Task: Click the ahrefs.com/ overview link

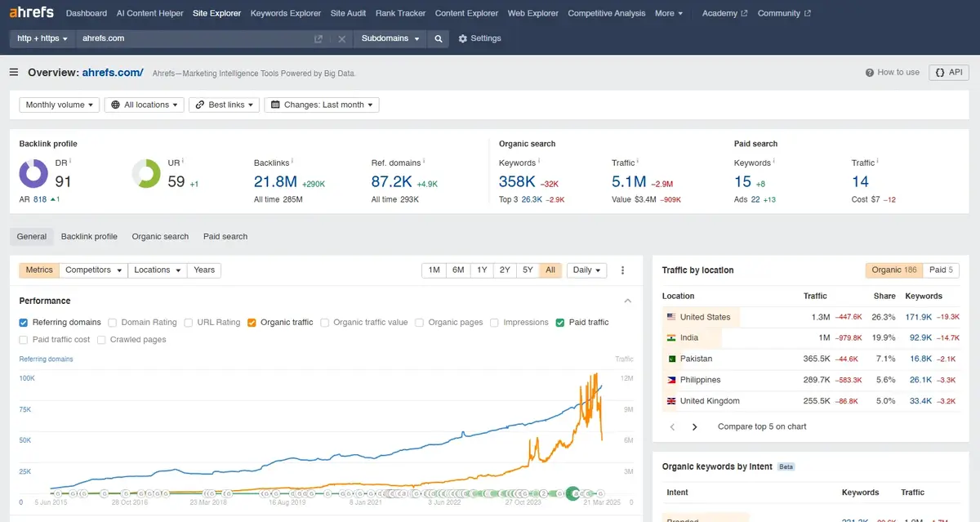Action: [x=113, y=73]
